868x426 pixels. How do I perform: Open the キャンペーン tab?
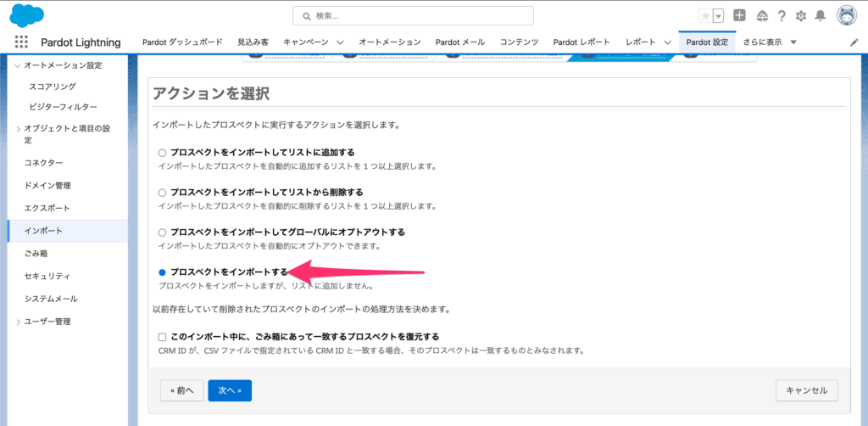point(305,42)
